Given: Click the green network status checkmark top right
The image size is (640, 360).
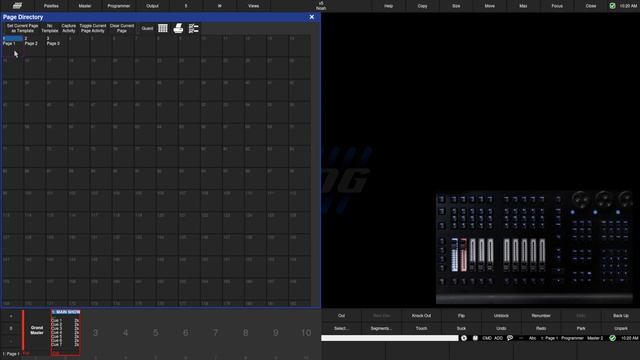Looking at the screenshot, I should coord(612,6).
